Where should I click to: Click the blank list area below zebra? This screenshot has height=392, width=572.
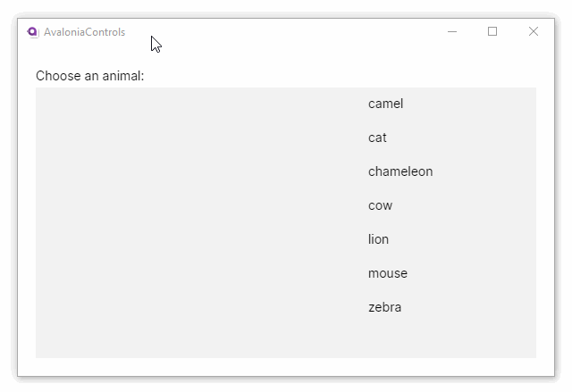click(x=286, y=340)
